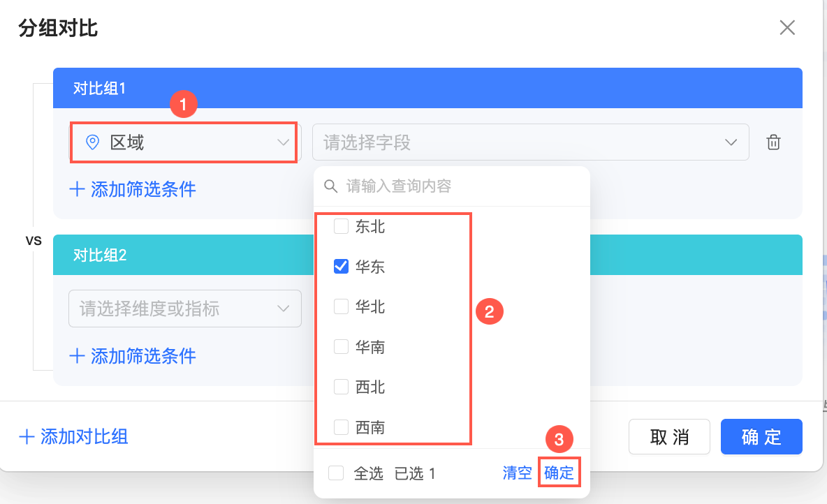827x504 pixels.
Task: Click the location pin icon beside 区域
Action: (92, 142)
